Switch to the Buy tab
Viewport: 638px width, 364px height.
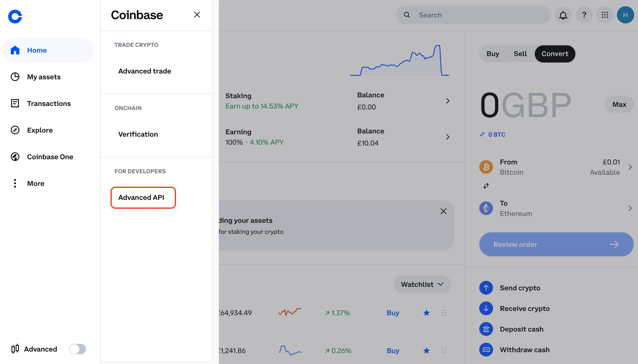pos(493,54)
